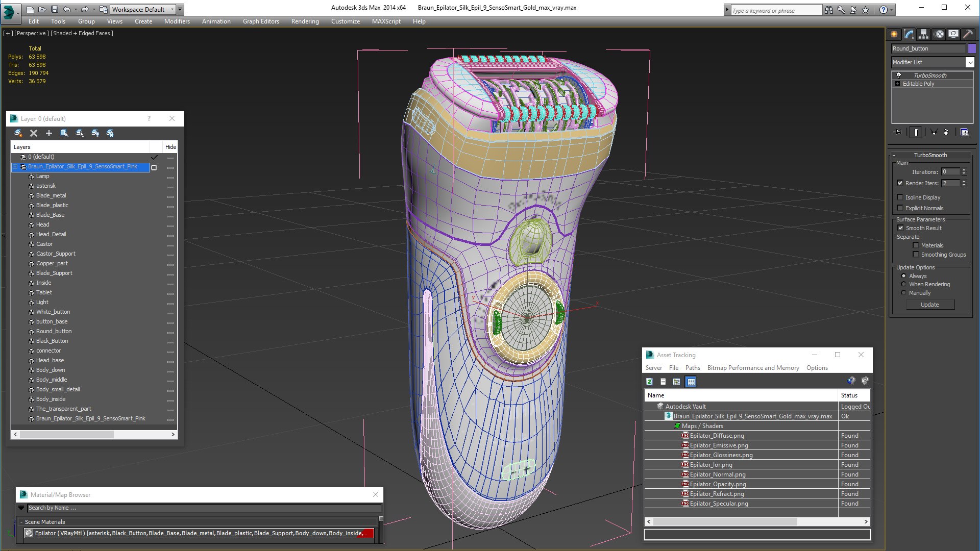
Task: Open Configure Modifier Sets icon
Action: (x=964, y=132)
